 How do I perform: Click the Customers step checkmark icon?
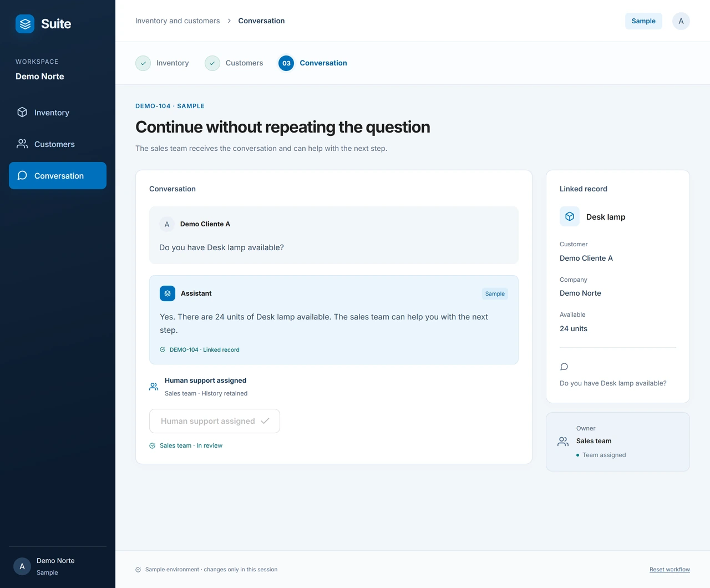tap(212, 63)
